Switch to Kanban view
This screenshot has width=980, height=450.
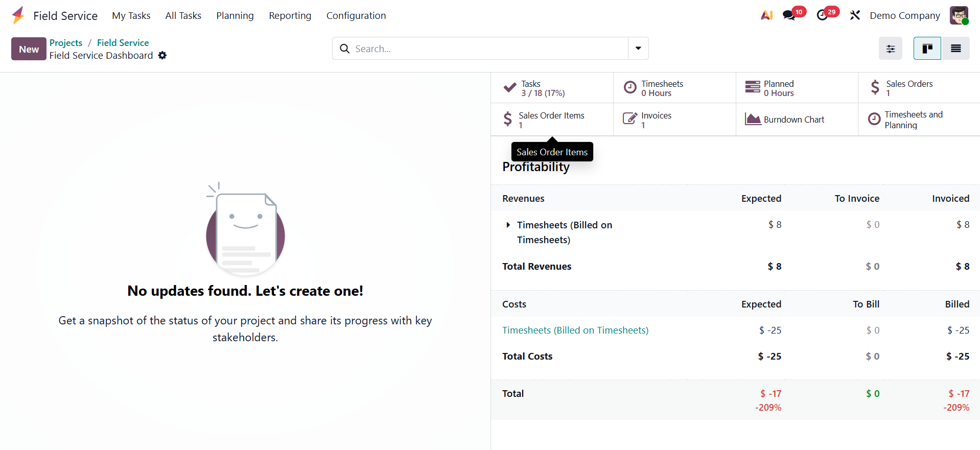(927, 49)
